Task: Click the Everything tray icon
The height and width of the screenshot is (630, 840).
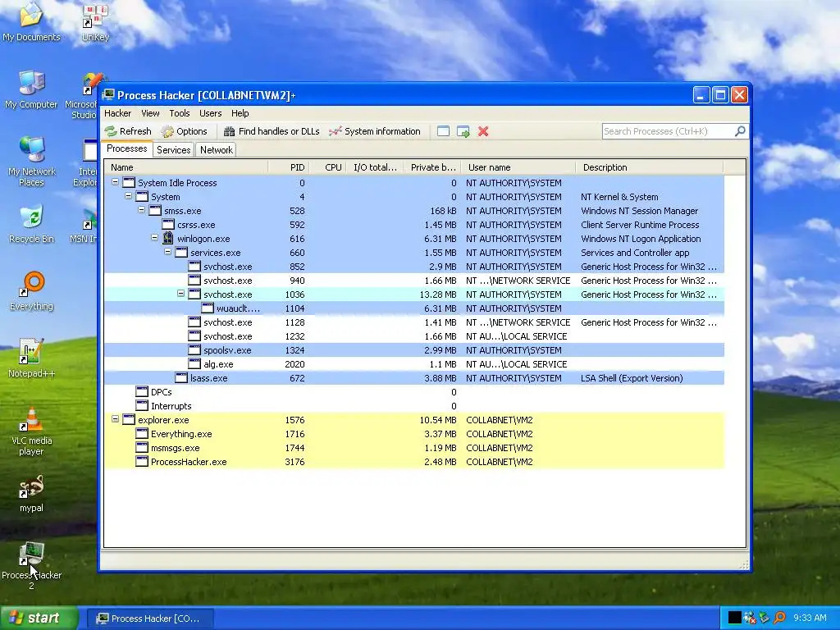Action: (x=779, y=618)
